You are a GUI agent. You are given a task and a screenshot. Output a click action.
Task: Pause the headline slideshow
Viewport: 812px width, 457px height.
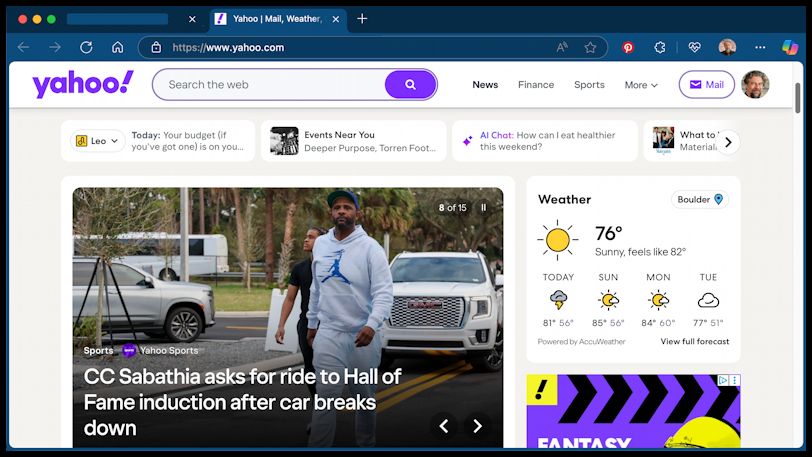point(484,207)
